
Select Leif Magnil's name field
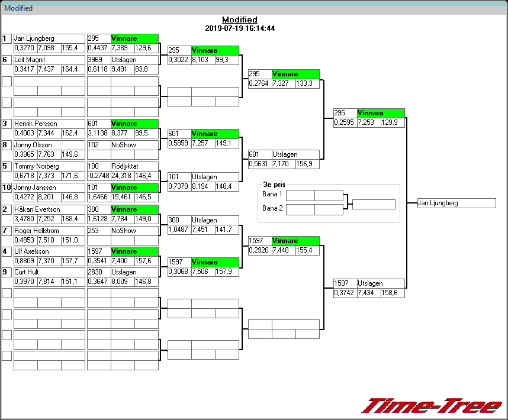(x=49, y=60)
